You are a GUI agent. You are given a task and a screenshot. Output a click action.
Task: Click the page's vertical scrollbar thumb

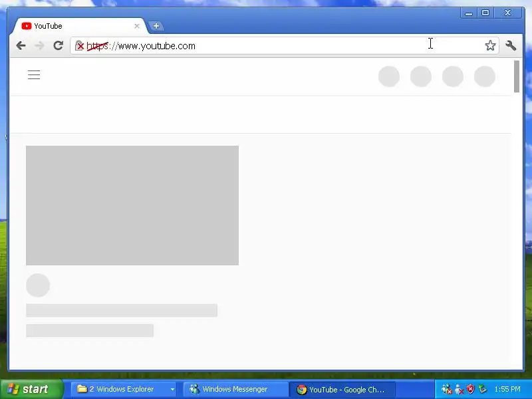pos(517,76)
